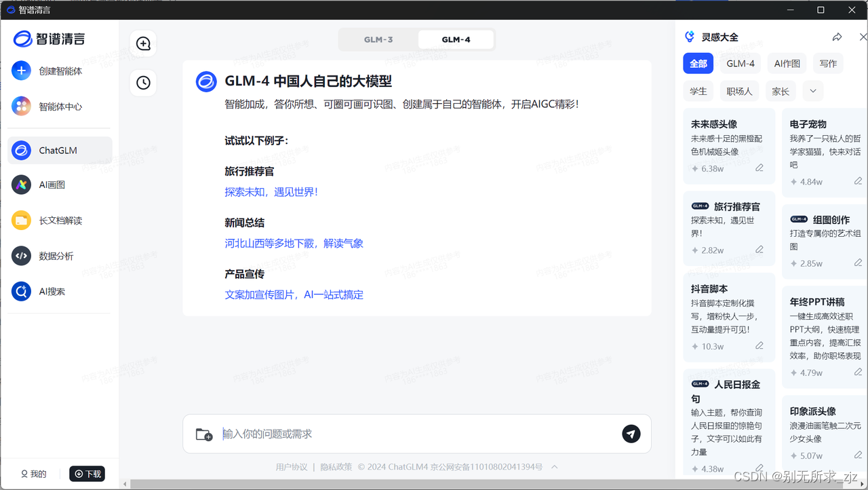Open the 用户协议 link
Image resolution: width=868 pixels, height=490 pixels.
click(x=292, y=467)
